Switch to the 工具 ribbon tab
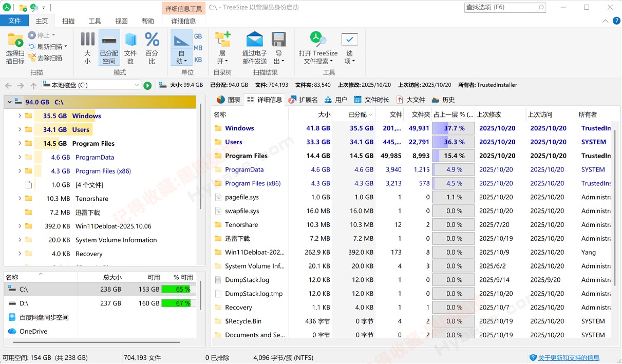 pyautogui.click(x=94, y=21)
